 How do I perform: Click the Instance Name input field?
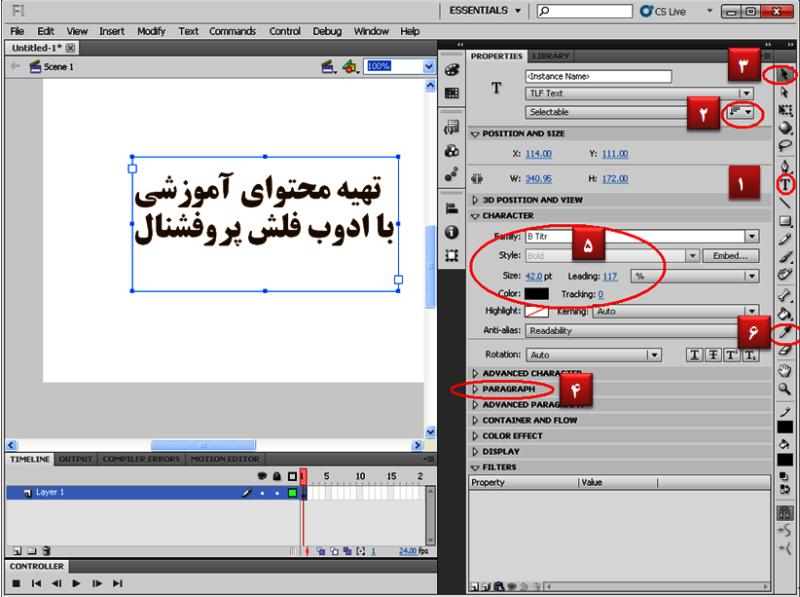click(598, 77)
